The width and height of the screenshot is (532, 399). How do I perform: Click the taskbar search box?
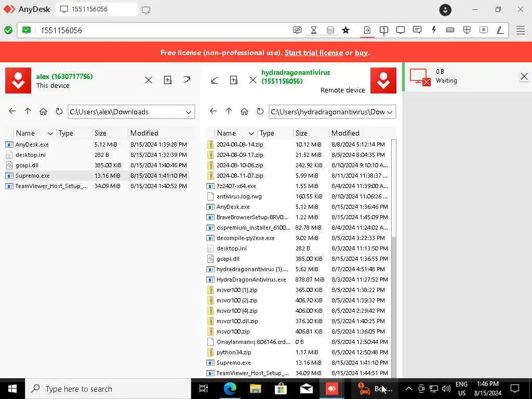coord(108,389)
